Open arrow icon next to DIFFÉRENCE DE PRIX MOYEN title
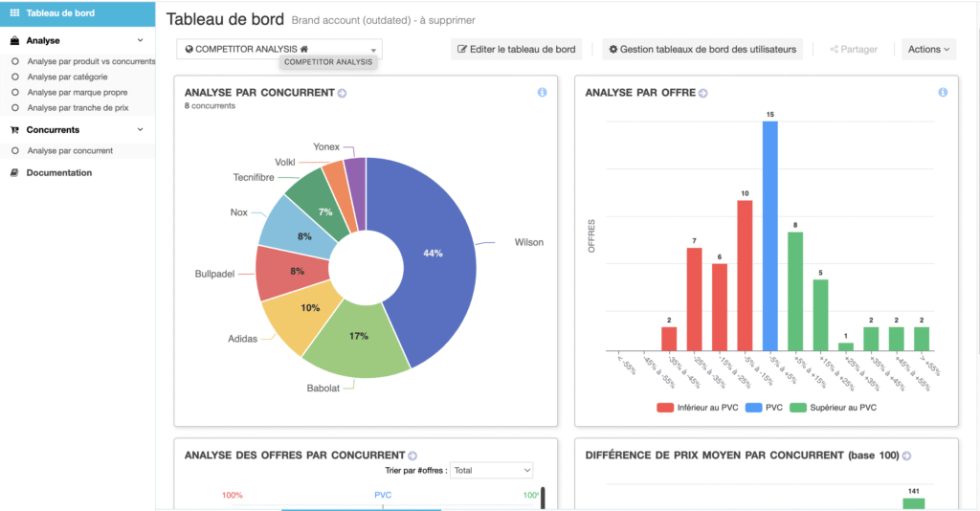The image size is (980, 511). click(x=907, y=456)
